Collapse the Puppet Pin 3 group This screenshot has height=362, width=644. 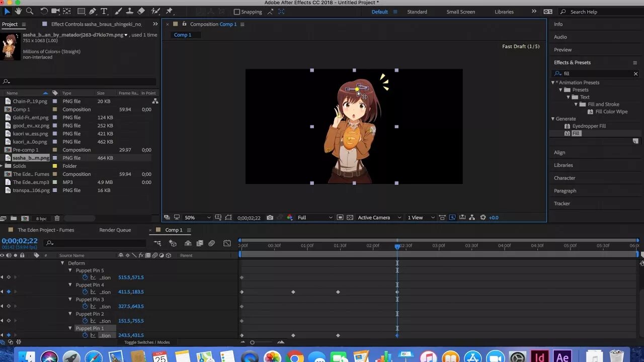point(70,299)
